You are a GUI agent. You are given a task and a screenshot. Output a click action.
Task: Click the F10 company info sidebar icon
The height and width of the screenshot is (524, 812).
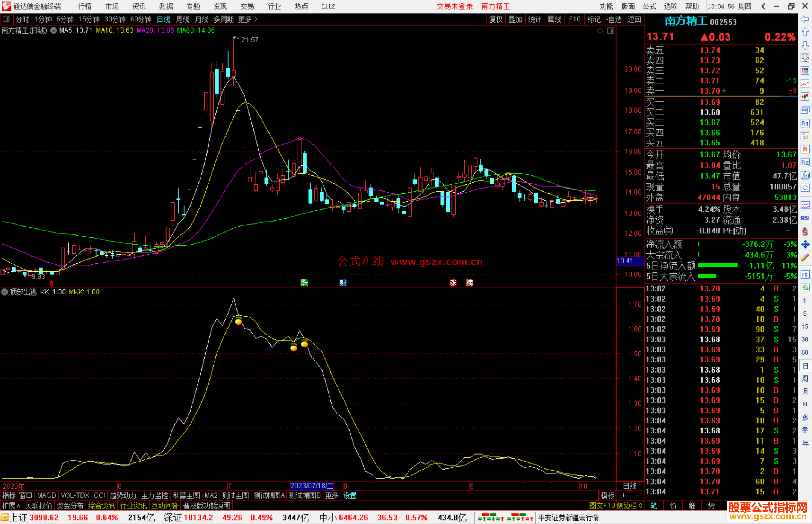[805, 123]
